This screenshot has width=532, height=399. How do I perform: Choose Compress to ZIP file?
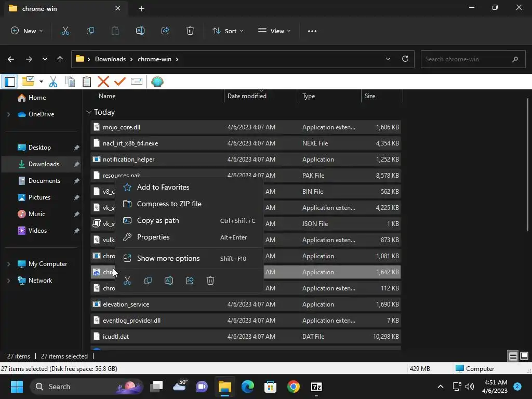click(x=189, y=204)
